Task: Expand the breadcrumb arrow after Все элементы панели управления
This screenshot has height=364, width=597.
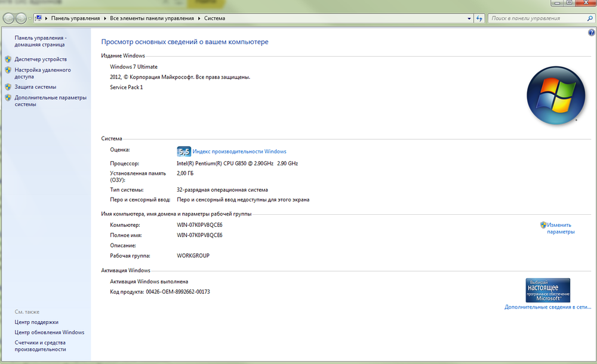Action: click(199, 18)
